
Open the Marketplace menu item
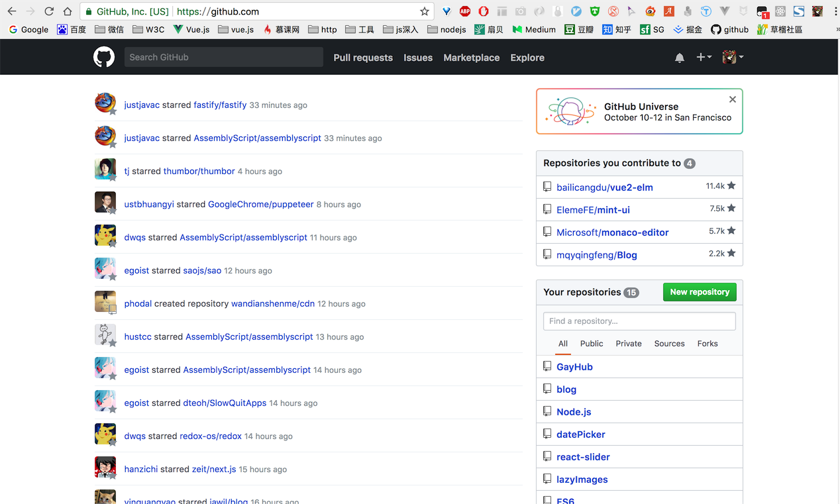[471, 58]
